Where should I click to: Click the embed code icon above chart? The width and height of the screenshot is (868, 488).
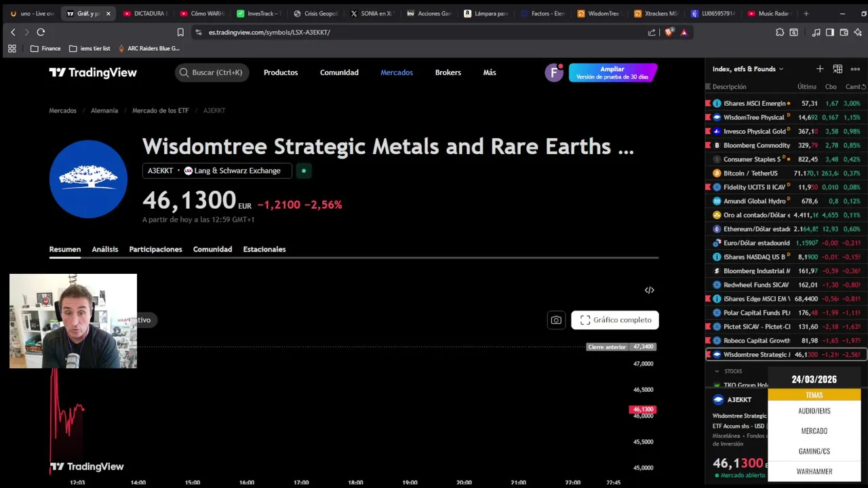click(x=649, y=290)
